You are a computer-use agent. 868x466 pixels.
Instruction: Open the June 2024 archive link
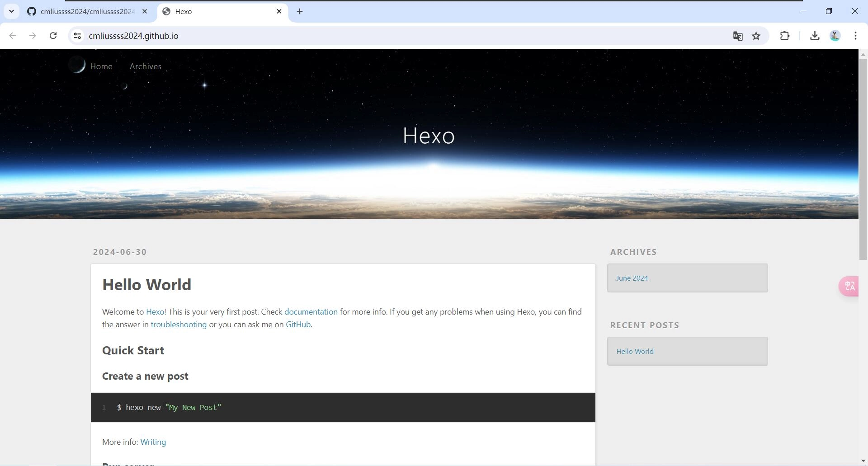click(x=632, y=278)
